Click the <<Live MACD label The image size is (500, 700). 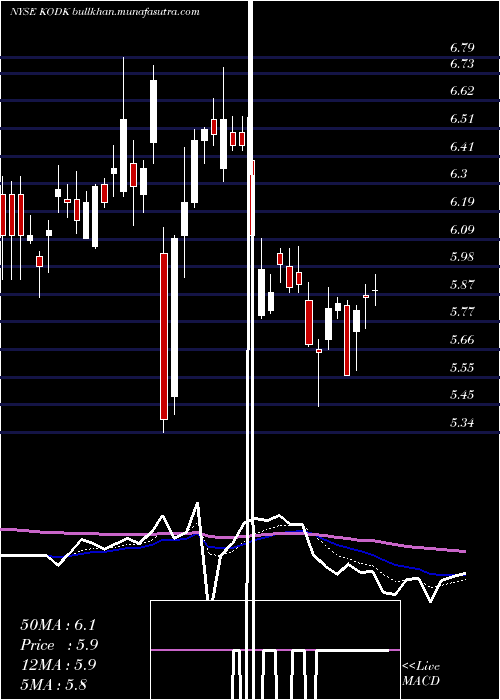pyautogui.click(x=421, y=673)
